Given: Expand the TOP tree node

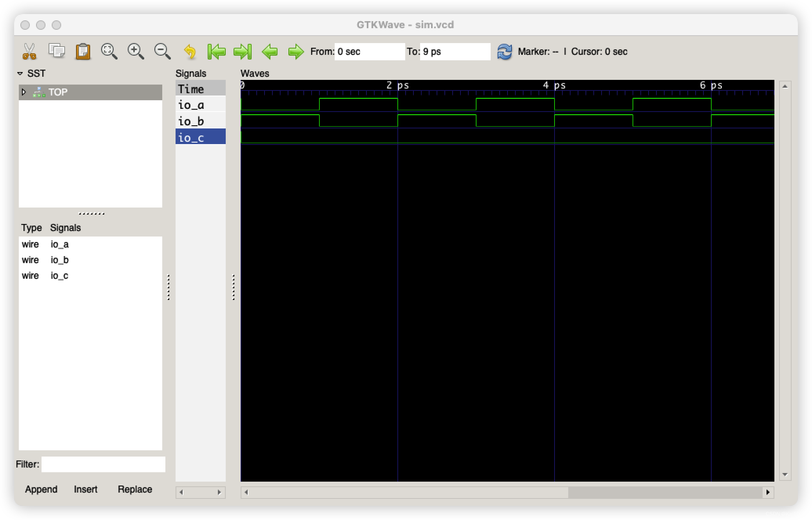Looking at the screenshot, I should pyautogui.click(x=24, y=92).
